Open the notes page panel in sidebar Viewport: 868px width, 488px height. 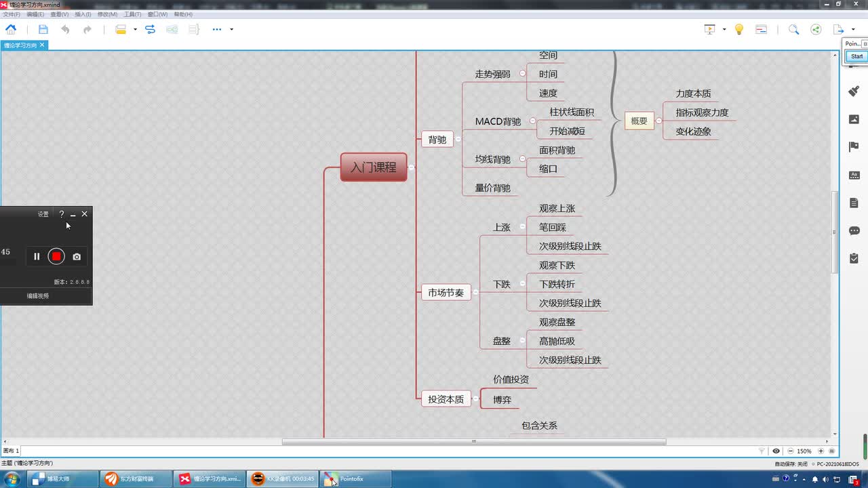point(854,203)
